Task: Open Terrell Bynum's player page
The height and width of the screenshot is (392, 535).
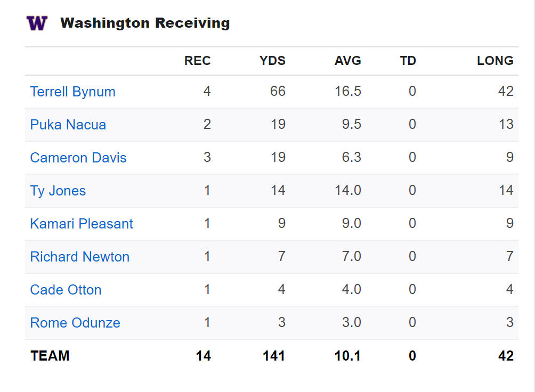Action: pyautogui.click(x=72, y=92)
